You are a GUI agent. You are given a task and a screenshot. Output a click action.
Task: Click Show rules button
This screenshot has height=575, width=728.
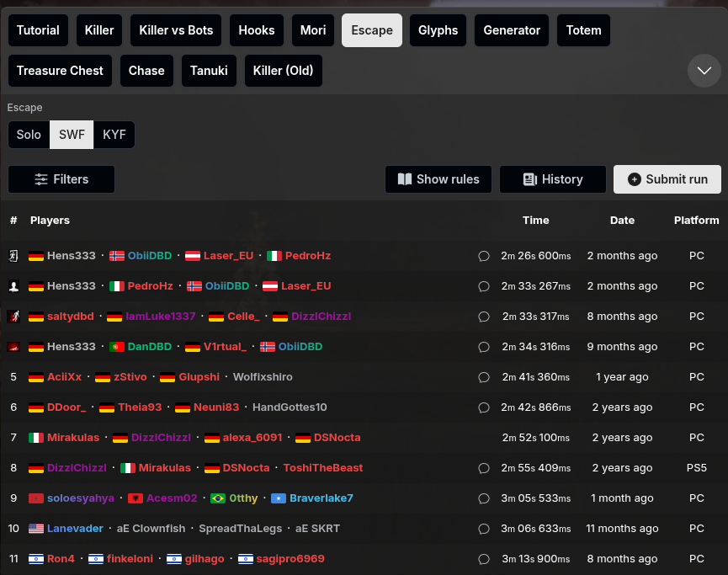tap(438, 179)
